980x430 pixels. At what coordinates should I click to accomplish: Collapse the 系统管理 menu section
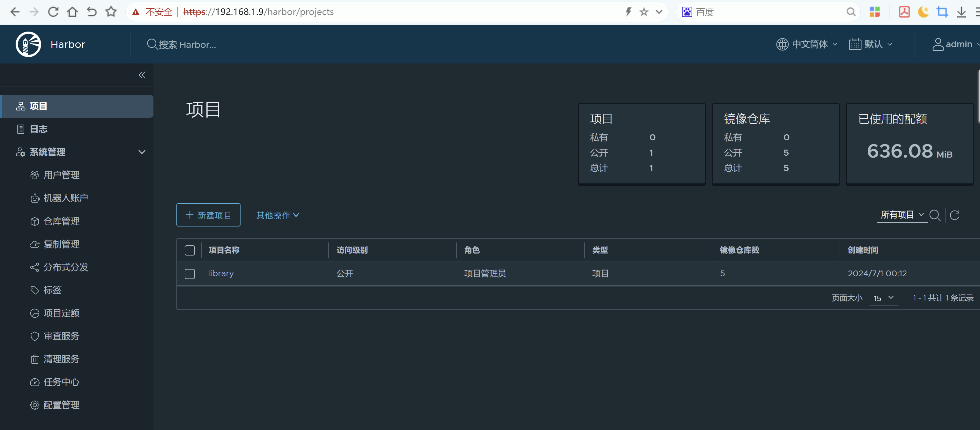142,152
